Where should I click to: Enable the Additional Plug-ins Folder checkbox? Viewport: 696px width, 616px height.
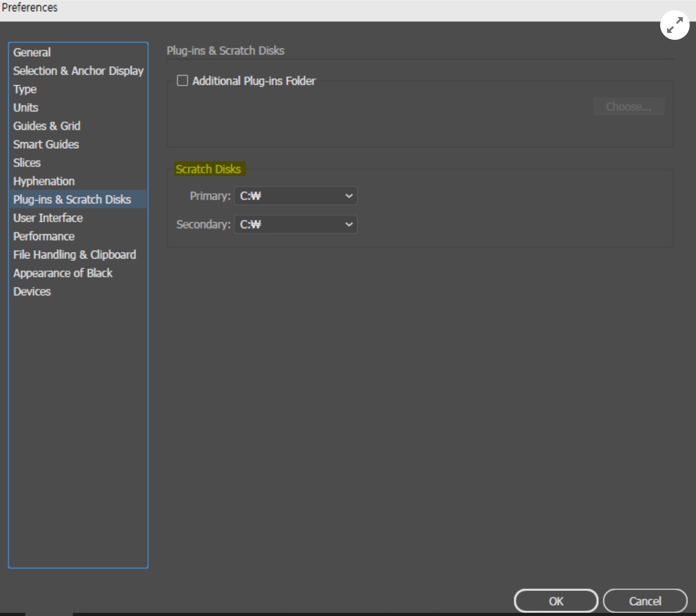pos(182,80)
